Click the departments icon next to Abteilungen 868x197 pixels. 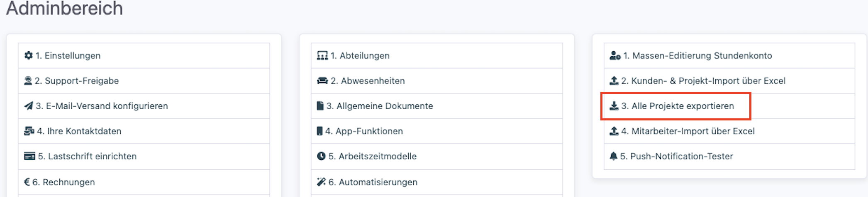[x=322, y=55]
